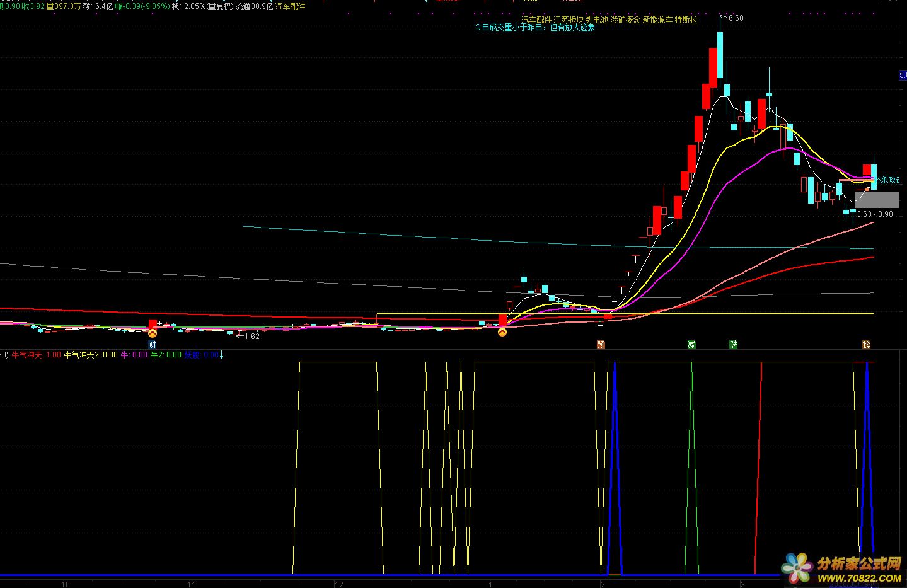Open the 新能源车 concept tag
Viewport: 907px width, 588px height.
(x=657, y=20)
